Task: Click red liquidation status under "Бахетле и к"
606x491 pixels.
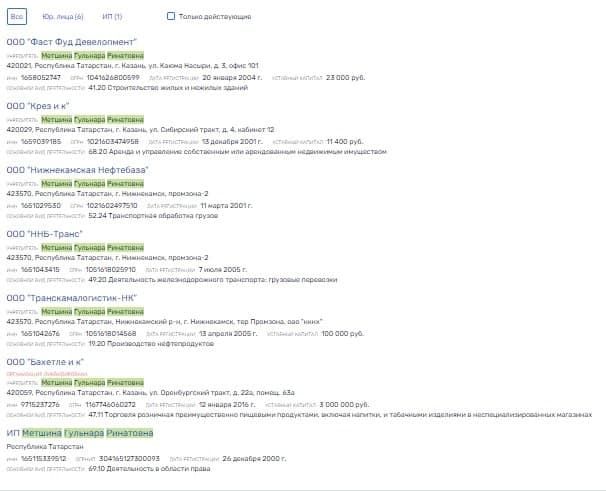Action: pos(47,373)
